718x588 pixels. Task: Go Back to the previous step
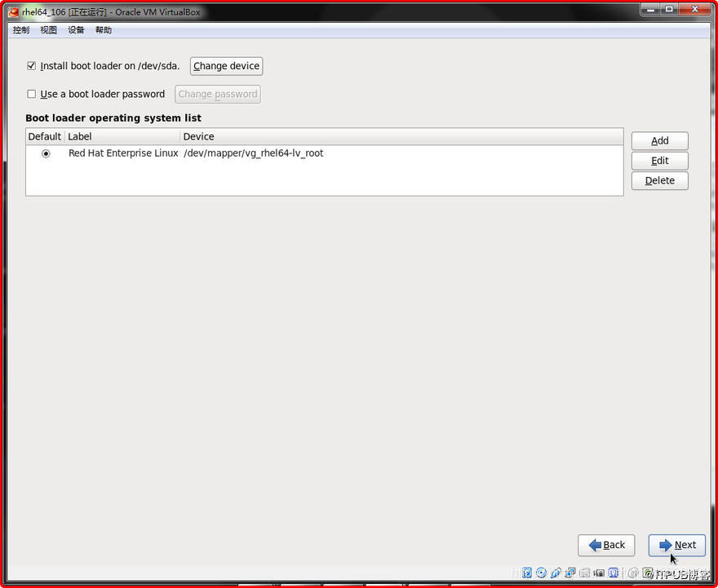click(x=606, y=545)
